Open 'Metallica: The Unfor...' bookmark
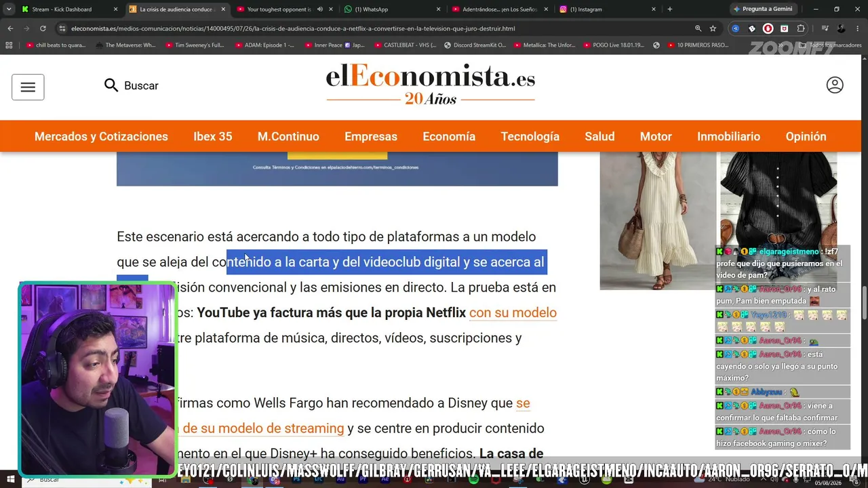The image size is (868, 488). [x=545, y=45]
